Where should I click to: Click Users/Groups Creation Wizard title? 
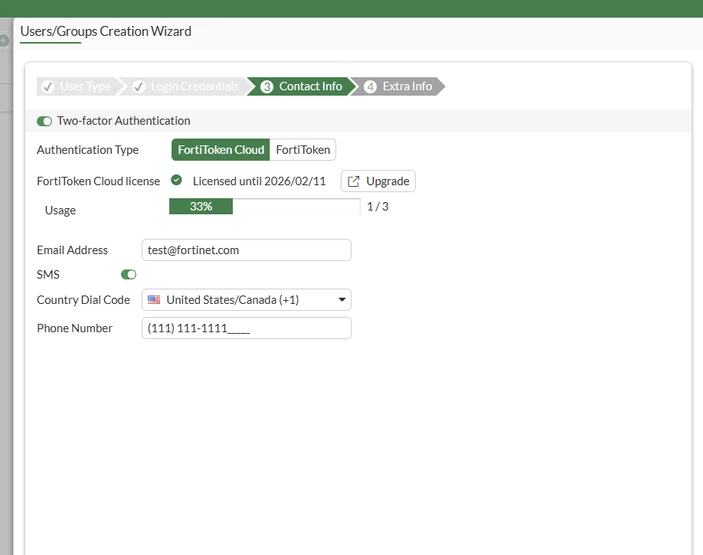(x=106, y=31)
